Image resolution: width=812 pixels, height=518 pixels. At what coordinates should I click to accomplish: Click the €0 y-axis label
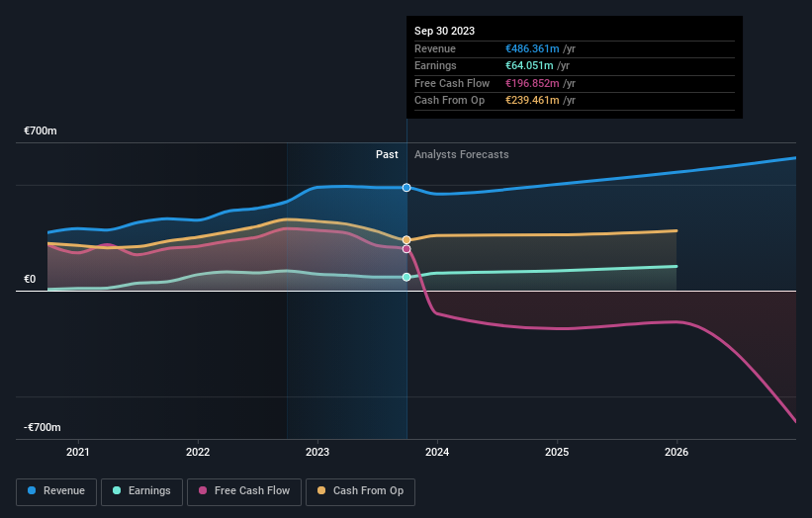(x=30, y=280)
